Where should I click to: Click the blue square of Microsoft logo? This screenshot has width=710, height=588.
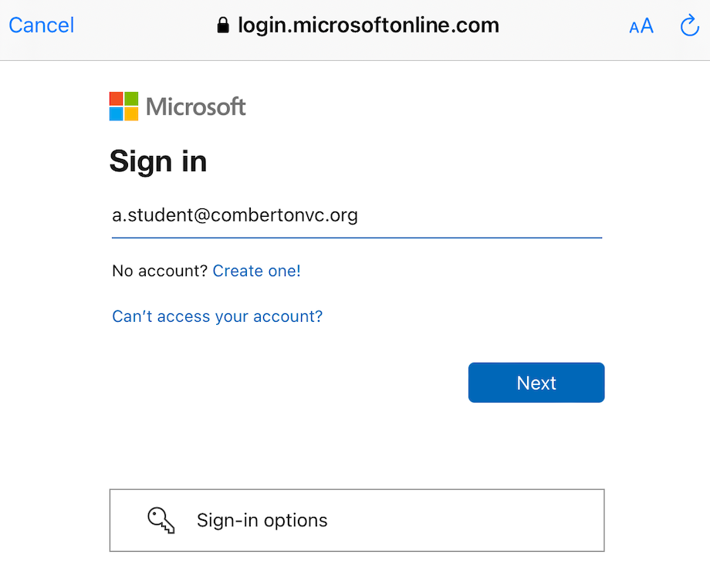pyautogui.click(x=116, y=114)
